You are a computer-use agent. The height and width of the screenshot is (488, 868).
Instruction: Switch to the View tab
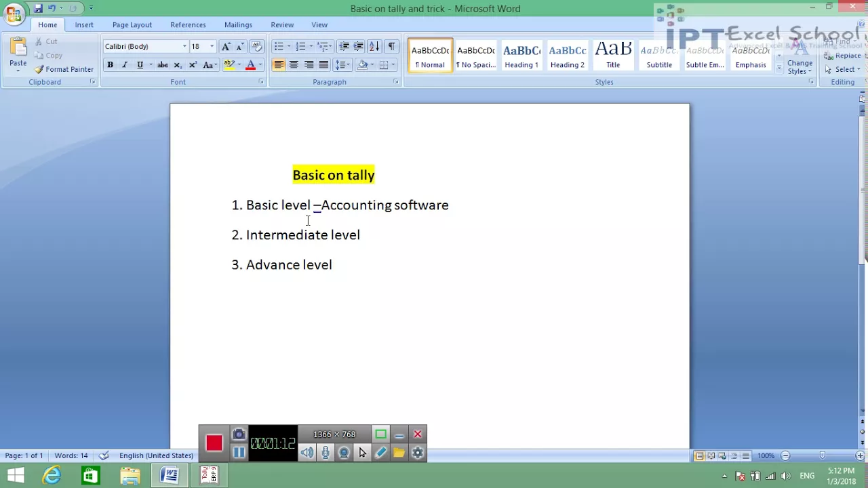click(319, 25)
